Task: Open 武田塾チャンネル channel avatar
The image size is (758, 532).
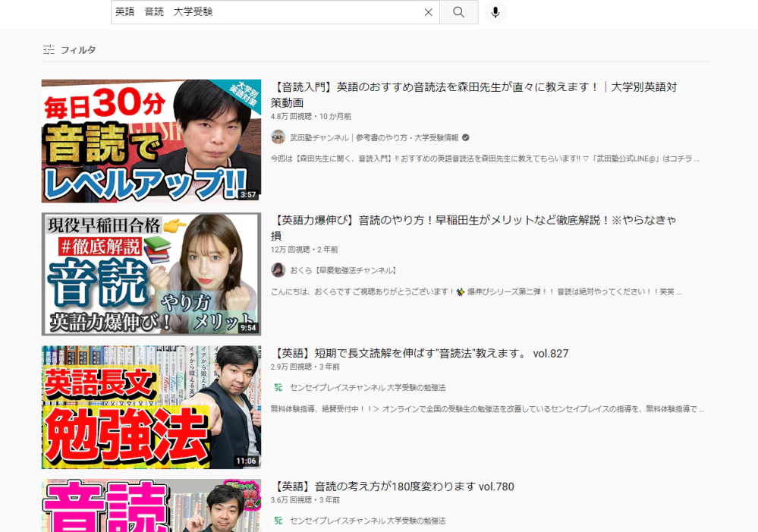Action: coord(280,137)
